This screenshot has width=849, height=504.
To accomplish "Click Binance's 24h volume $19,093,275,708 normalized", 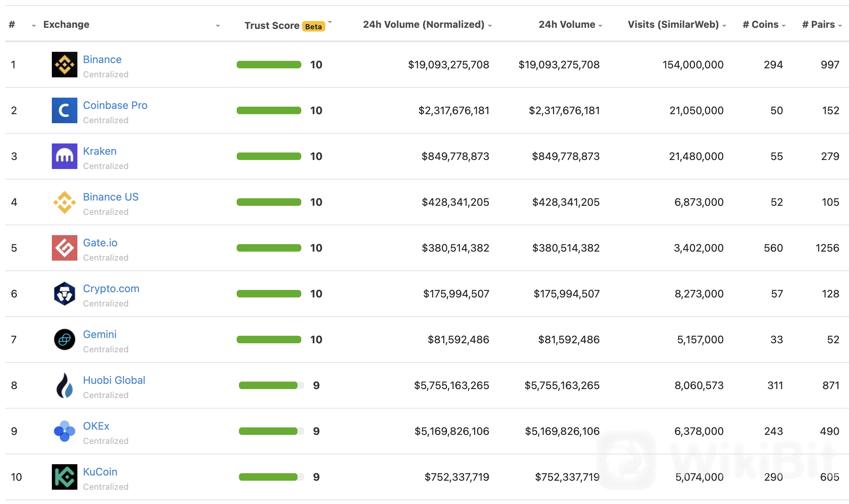I will coord(449,65).
